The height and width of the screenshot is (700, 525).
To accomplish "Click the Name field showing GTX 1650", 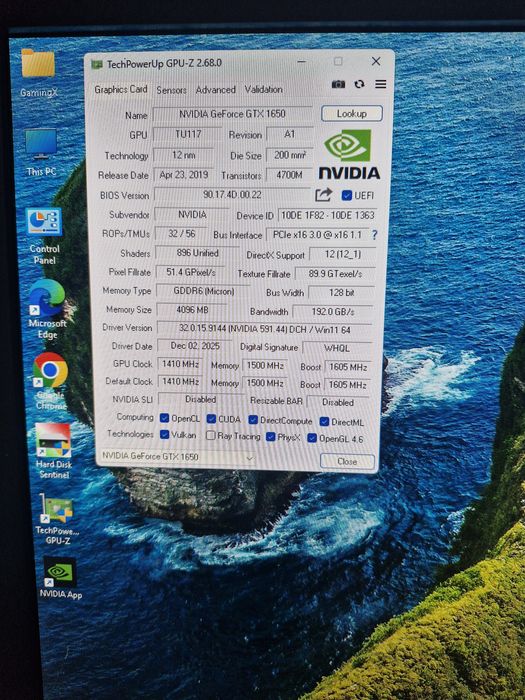I will [x=232, y=114].
